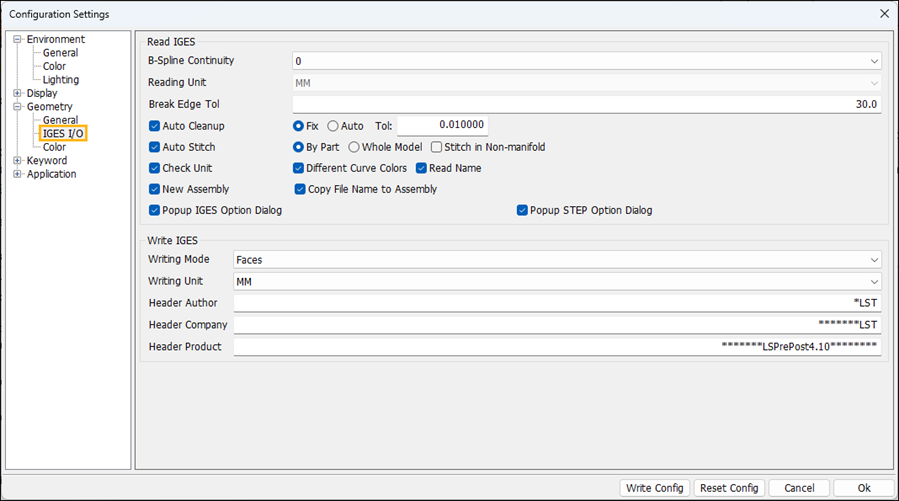
Task: Collapse the Environment tree node
Action: [17, 40]
